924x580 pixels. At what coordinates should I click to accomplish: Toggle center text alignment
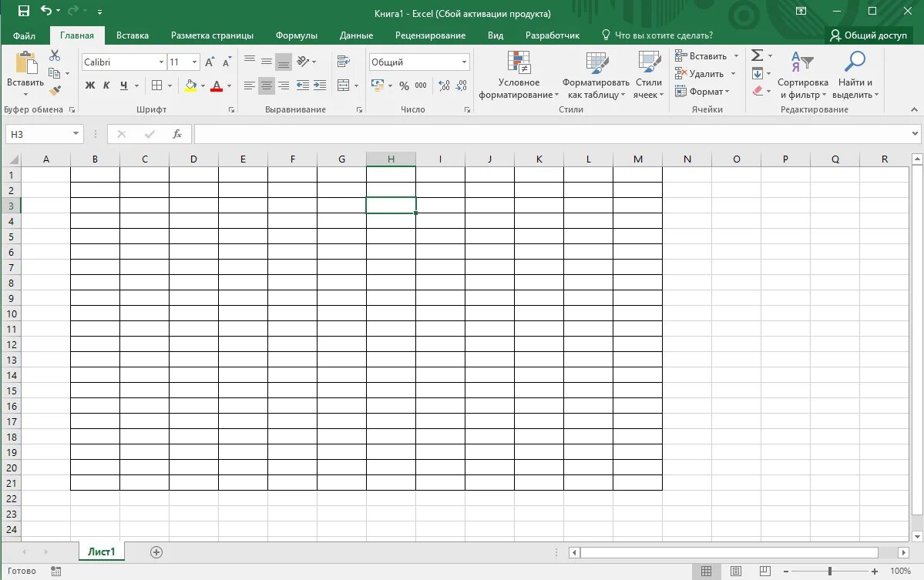point(267,85)
